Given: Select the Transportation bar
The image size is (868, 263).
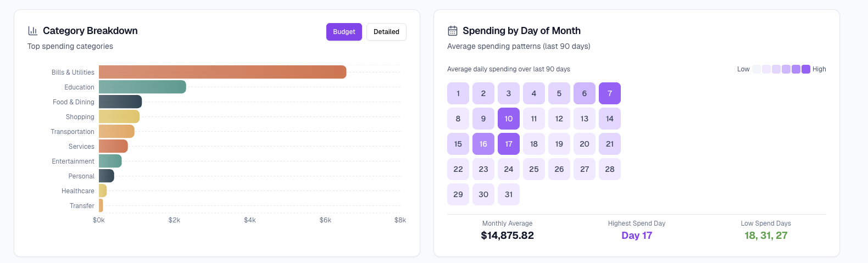Looking at the screenshot, I should click(x=116, y=131).
